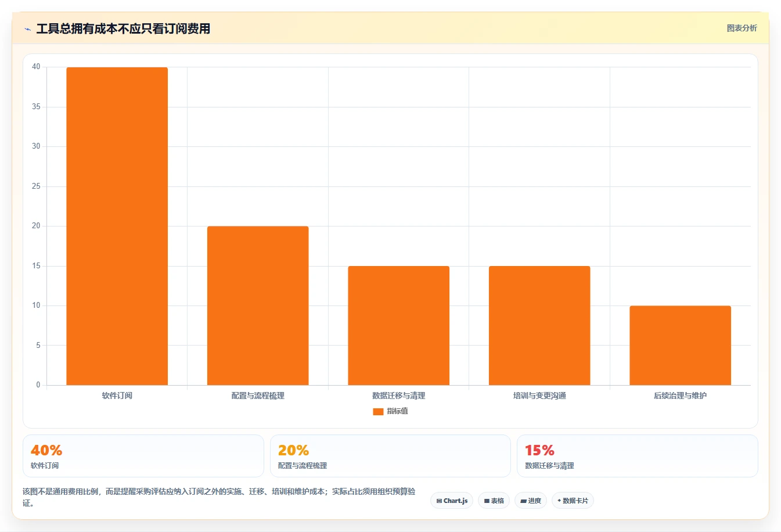Viewport: 781px width, 532px height.
Task: Select the 配置与流程梳理 bar in the chart
Action: (x=258, y=305)
